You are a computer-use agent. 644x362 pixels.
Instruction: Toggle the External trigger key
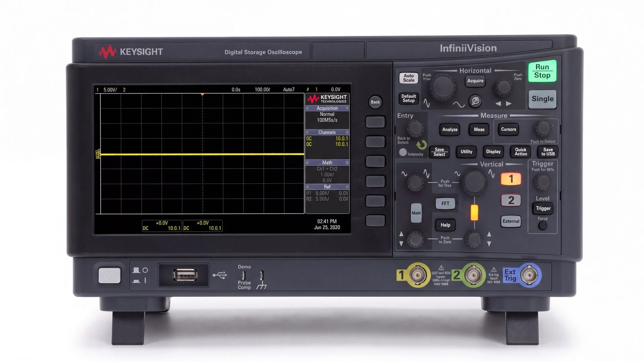click(511, 221)
